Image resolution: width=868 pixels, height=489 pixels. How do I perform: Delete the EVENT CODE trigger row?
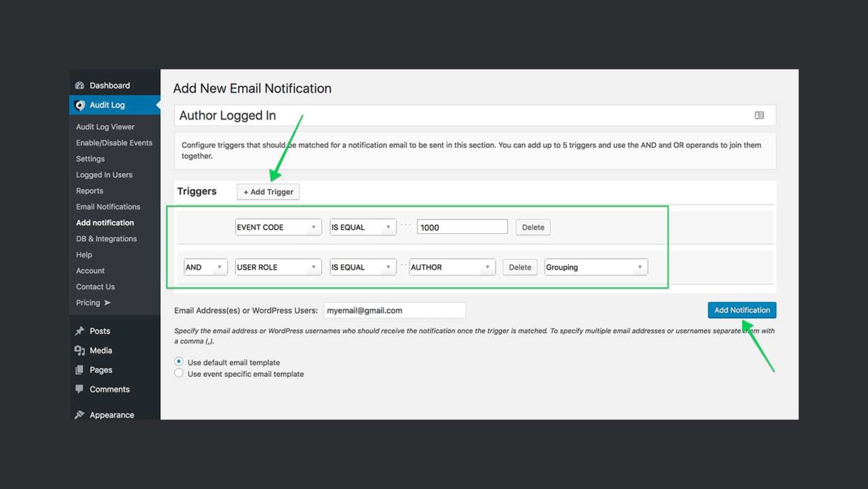pyautogui.click(x=533, y=226)
